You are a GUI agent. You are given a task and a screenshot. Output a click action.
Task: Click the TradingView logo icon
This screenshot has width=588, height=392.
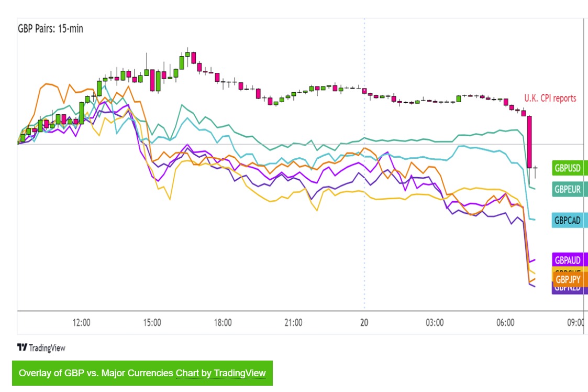[x=22, y=347]
